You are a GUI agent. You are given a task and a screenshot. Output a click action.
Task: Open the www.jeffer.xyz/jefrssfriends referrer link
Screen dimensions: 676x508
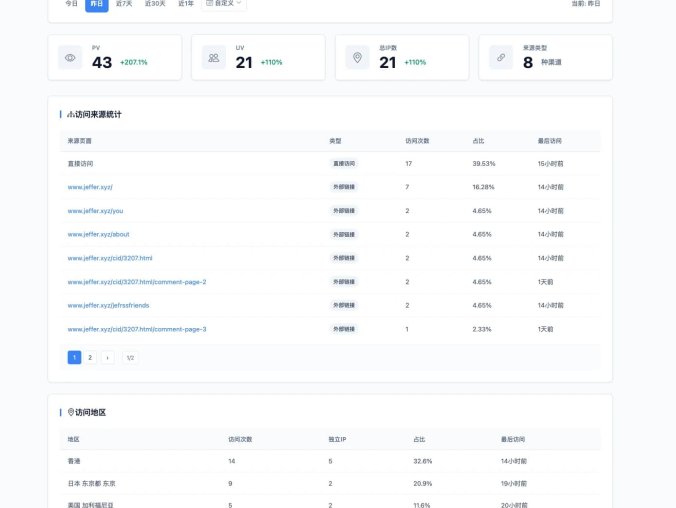[108, 305]
